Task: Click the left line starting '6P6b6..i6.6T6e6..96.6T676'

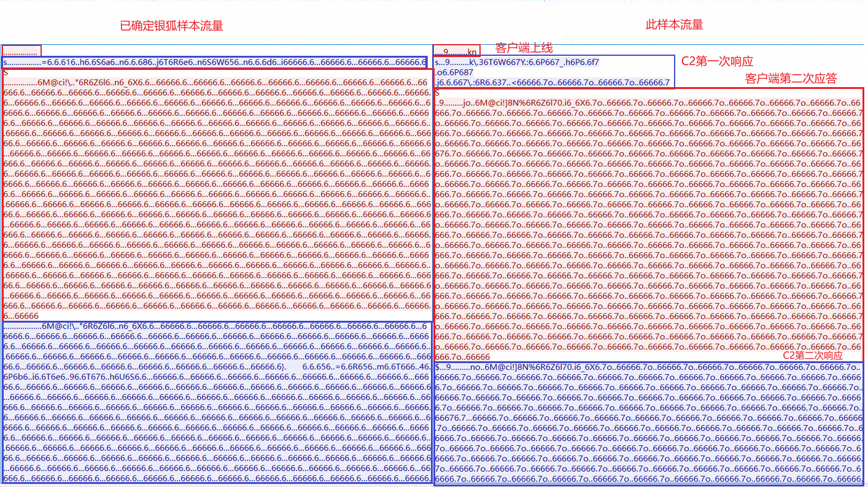Action: pos(216,377)
